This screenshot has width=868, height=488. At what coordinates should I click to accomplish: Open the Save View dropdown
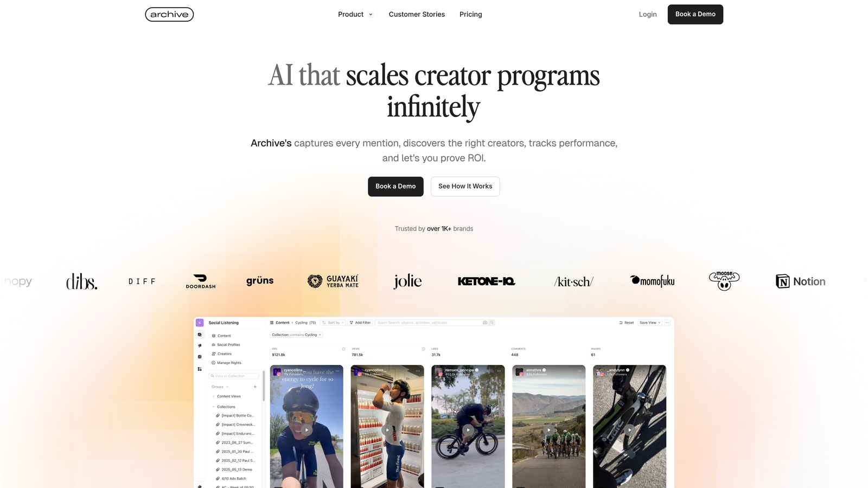650,323
